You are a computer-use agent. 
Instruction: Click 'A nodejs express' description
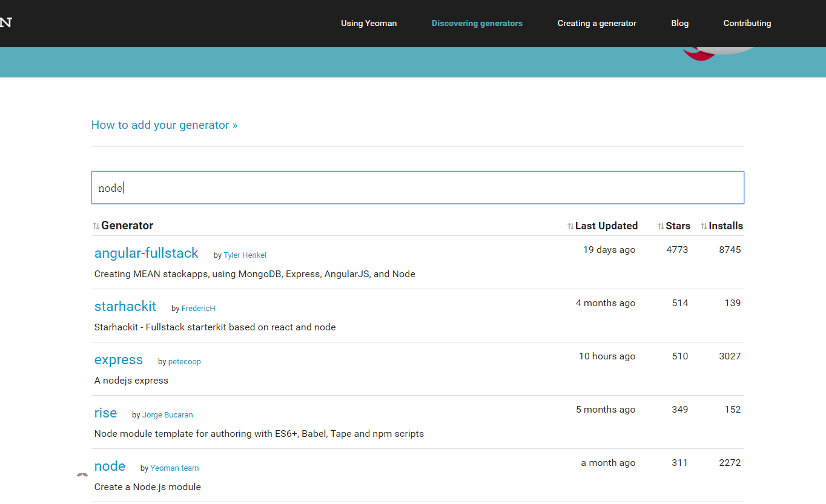131,381
